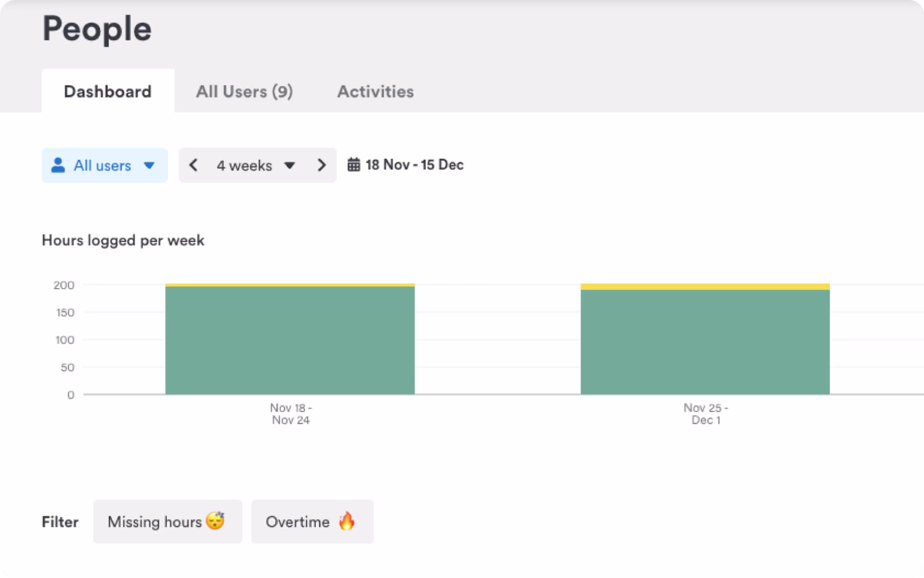Switch to the All Users (9) tab
The height and width of the screenshot is (578, 924).
[244, 92]
